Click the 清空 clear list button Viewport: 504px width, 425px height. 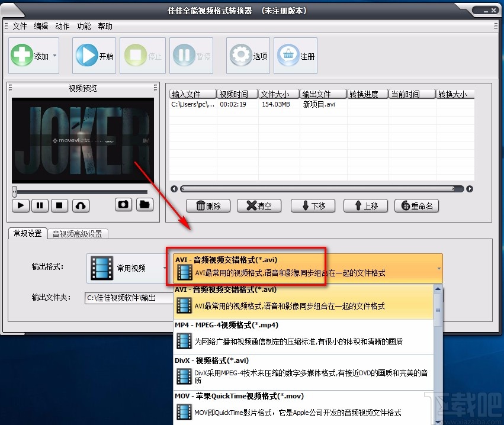(x=259, y=205)
